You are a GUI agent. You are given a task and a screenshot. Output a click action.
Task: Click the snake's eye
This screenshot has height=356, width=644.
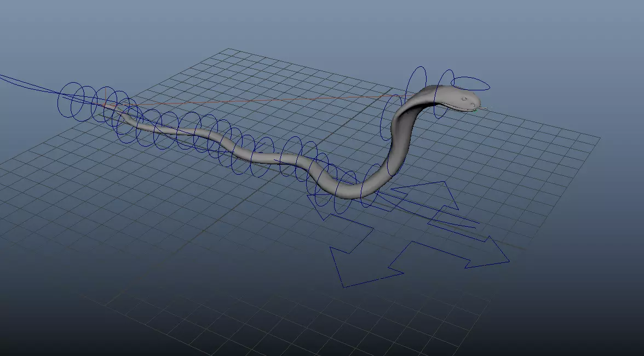click(464, 99)
